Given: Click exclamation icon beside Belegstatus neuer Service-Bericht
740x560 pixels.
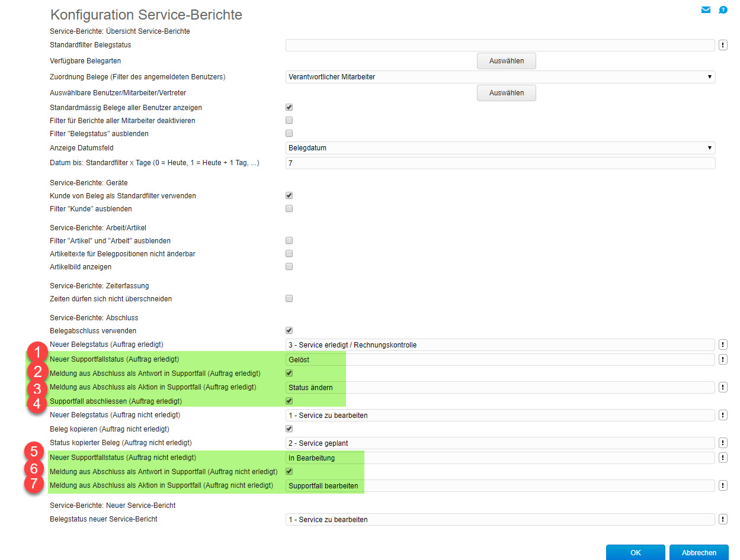Looking at the screenshot, I should 723,519.
